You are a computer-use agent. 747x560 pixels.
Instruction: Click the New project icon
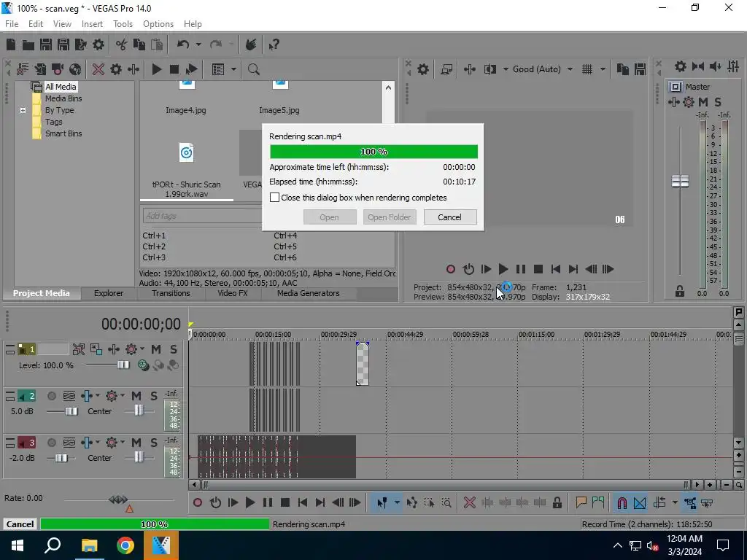11,44
